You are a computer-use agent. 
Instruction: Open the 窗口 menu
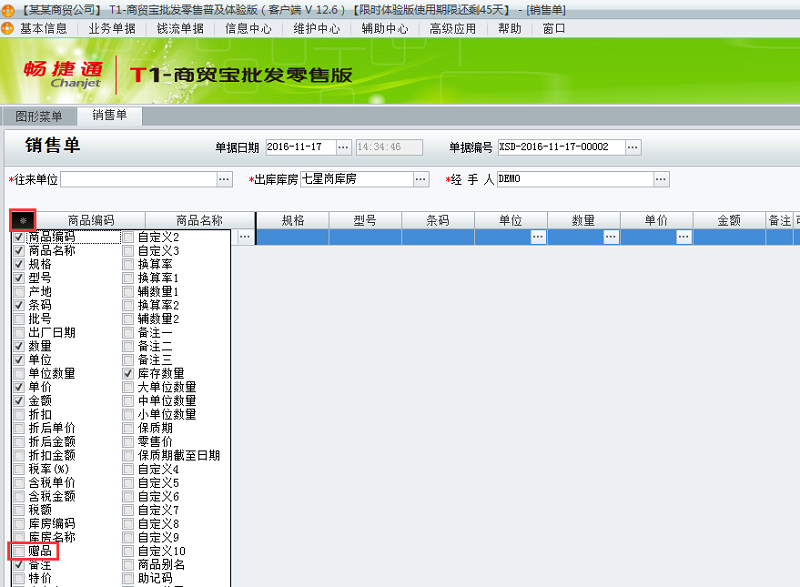click(x=554, y=29)
